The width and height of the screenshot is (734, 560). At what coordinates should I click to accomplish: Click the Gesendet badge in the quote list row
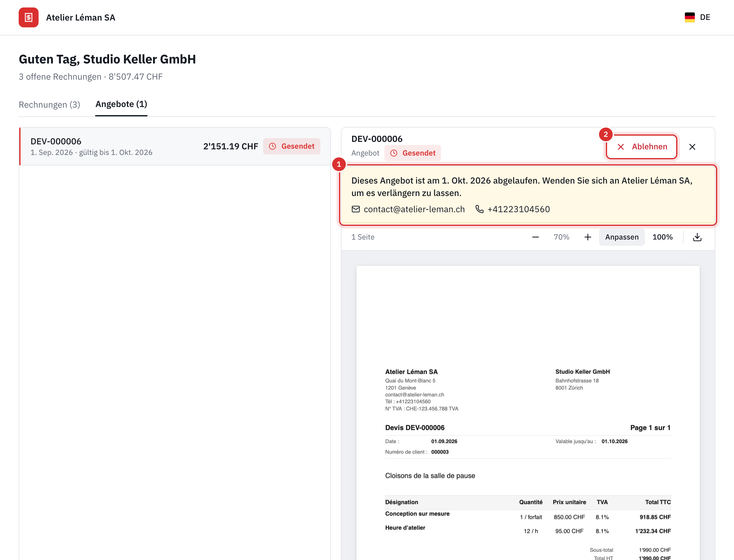291,146
